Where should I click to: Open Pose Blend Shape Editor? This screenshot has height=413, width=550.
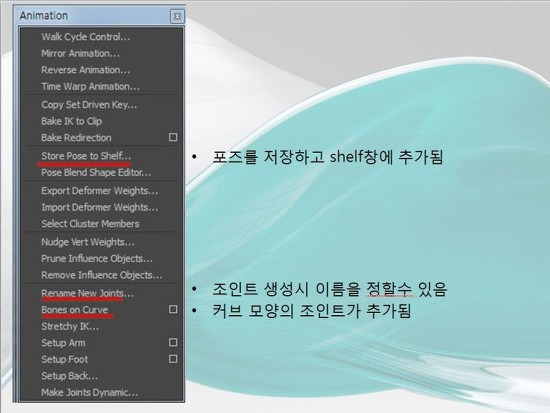click(x=96, y=172)
